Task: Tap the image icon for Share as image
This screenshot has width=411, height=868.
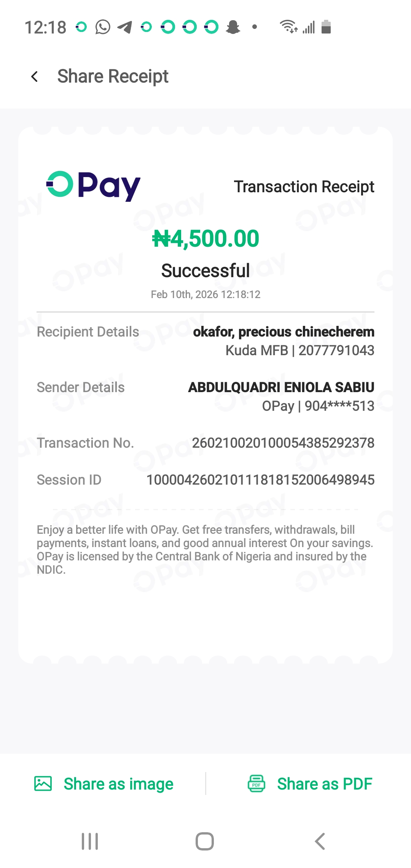Action: (x=43, y=783)
